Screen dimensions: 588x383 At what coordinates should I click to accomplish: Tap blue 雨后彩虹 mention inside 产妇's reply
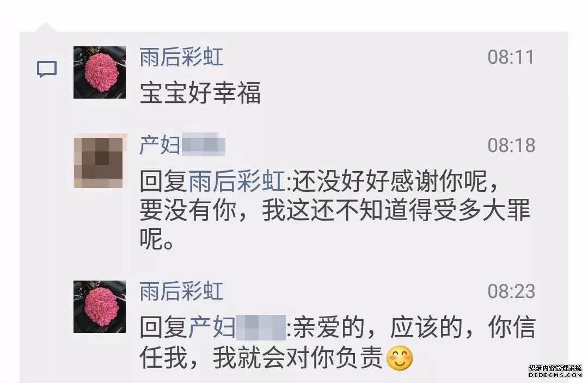click(x=237, y=181)
